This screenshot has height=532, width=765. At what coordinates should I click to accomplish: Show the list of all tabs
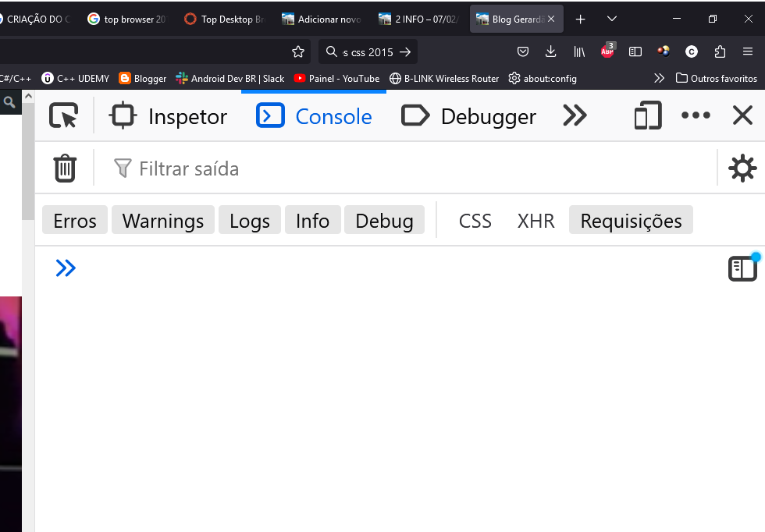[612, 19]
